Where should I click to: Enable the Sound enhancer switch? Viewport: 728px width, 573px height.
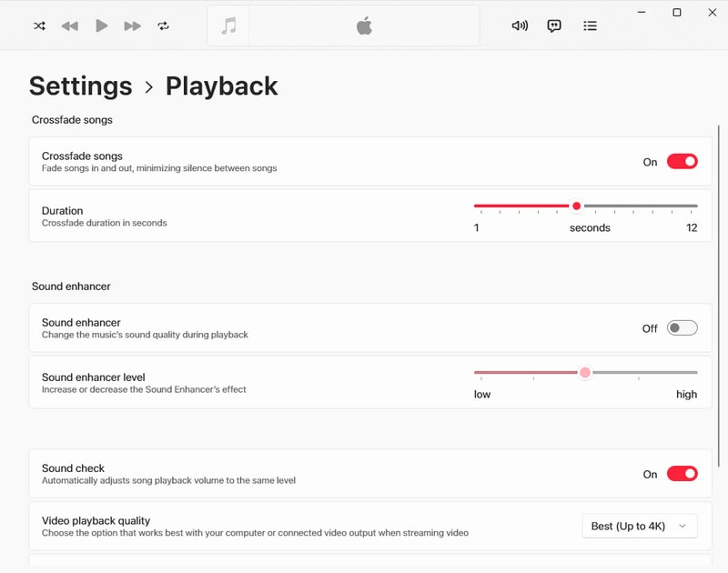[x=682, y=328]
